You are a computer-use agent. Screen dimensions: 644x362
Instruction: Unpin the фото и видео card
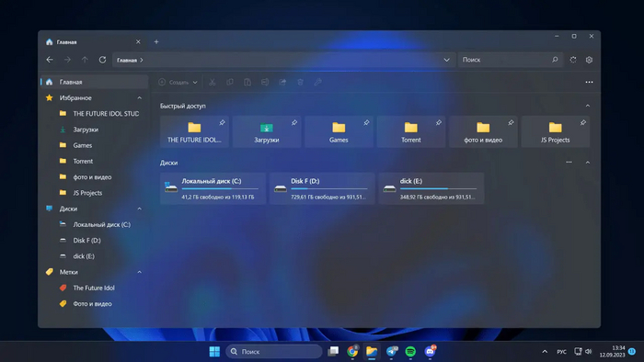point(511,122)
